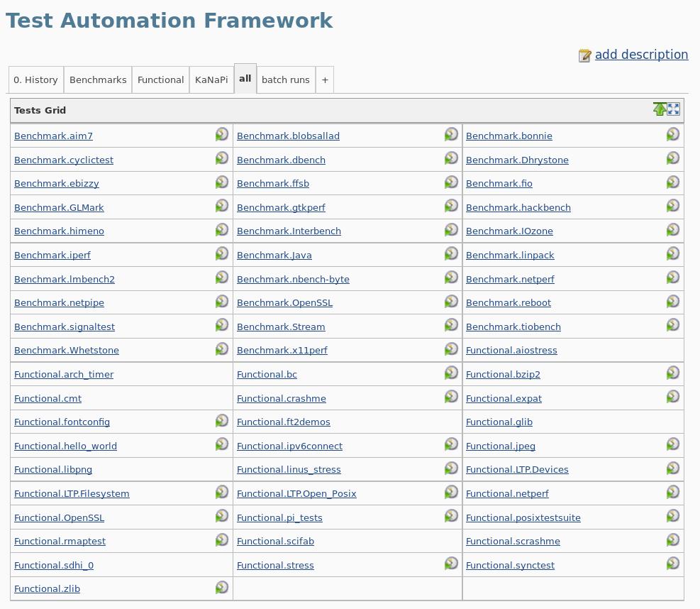The image size is (700, 609).
Task: Click the build icon beside Functional.stress
Action: [x=451, y=564]
